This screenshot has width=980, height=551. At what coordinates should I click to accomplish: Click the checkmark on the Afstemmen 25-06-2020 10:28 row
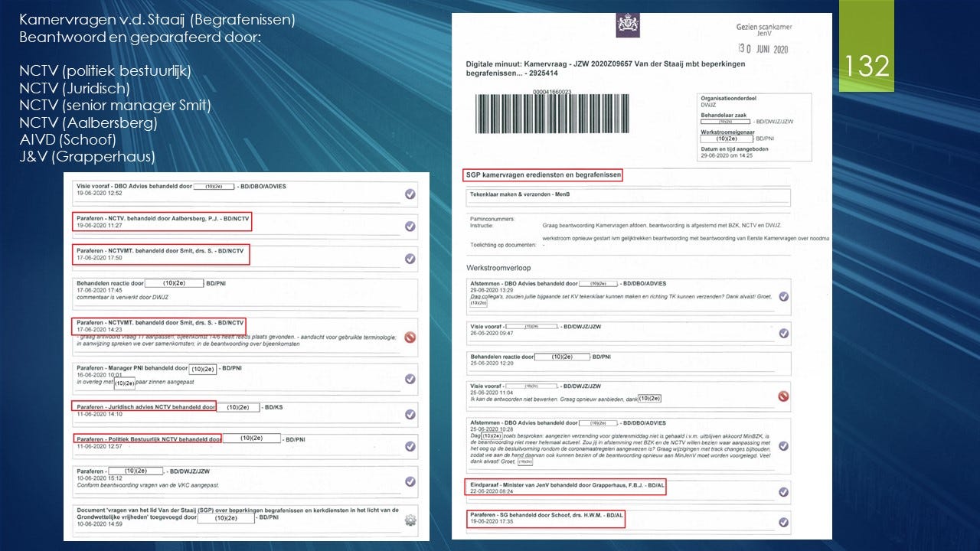[x=783, y=446]
